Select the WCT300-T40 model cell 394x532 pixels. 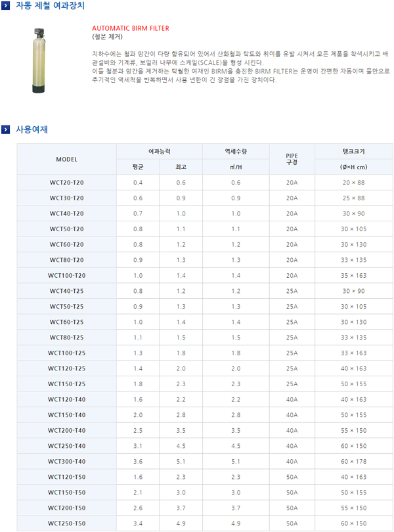(x=66, y=462)
